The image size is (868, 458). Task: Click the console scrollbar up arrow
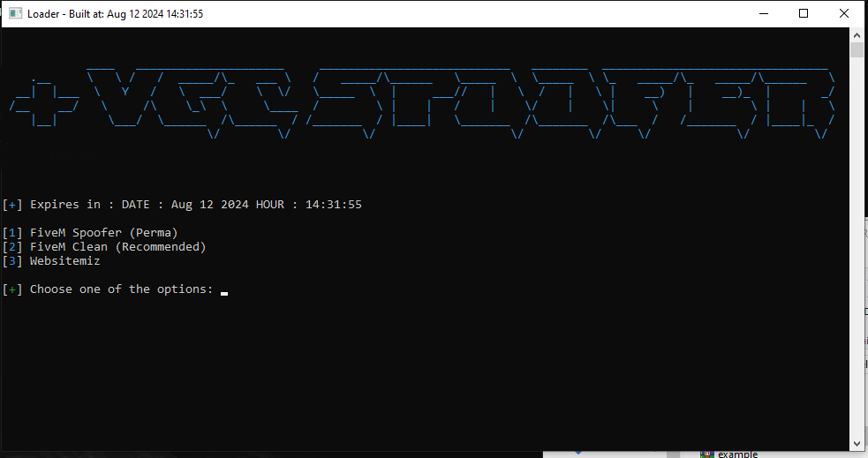pyautogui.click(x=857, y=34)
